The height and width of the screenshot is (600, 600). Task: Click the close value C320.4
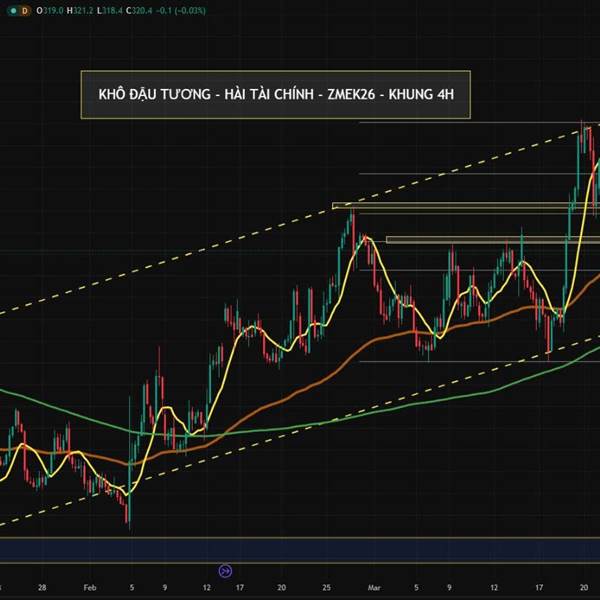(139, 11)
